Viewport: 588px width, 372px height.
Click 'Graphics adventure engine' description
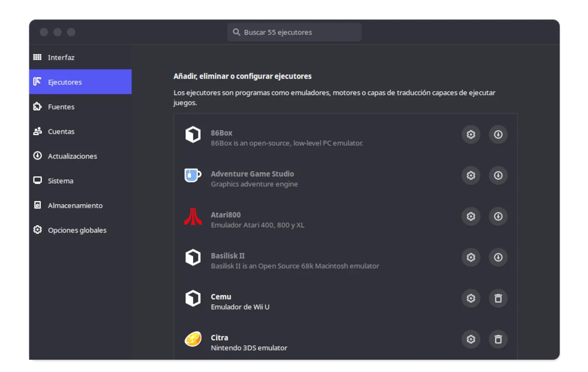(x=254, y=184)
